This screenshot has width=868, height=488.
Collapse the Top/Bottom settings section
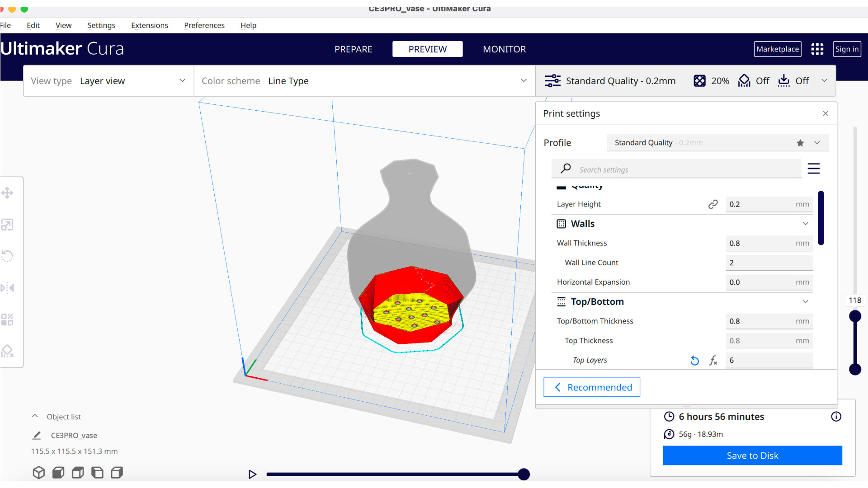pos(806,301)
